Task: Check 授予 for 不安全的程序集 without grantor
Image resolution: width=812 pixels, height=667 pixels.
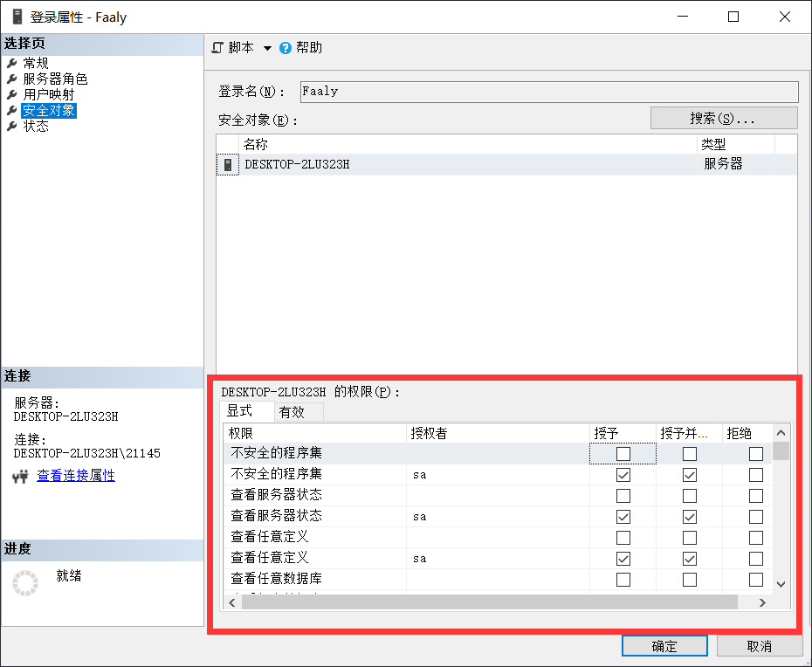Action: (623, 454)
